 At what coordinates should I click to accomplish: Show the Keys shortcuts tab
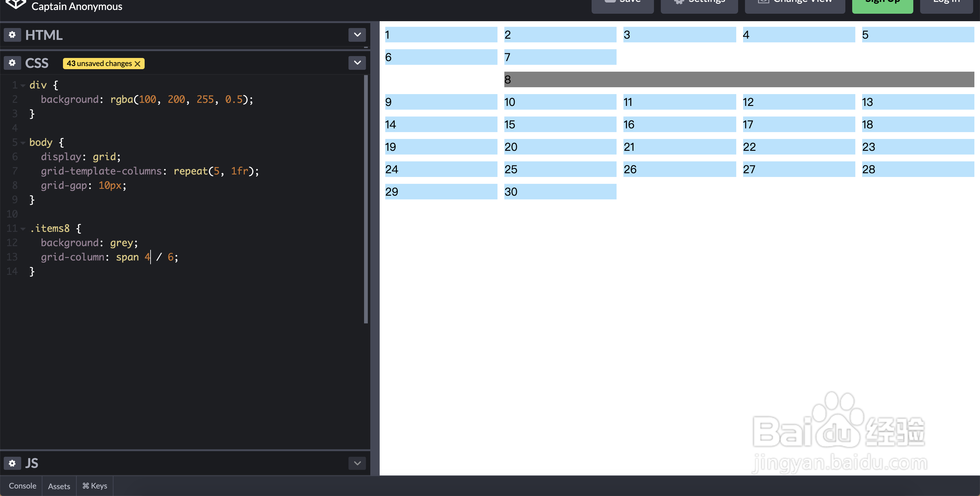[x=95, y=486]
